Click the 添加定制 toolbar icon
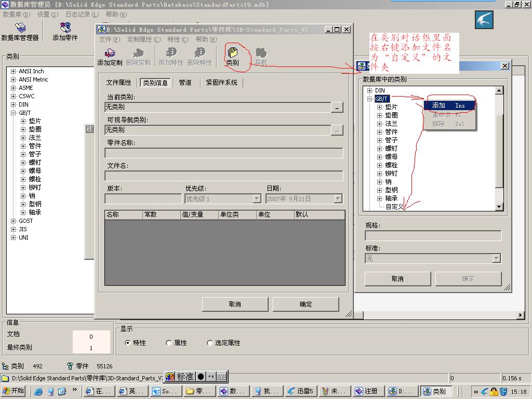 [110, 57]
